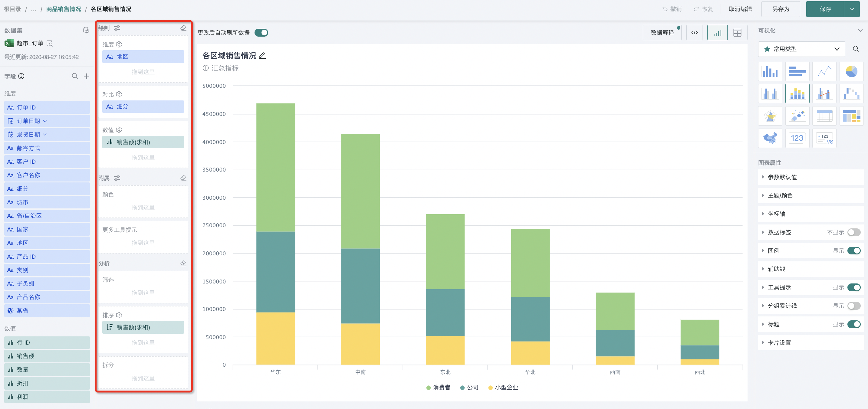Click the add field plus icon
The image size is (868, 409).
pyautogui.click(x=87, y=76)
